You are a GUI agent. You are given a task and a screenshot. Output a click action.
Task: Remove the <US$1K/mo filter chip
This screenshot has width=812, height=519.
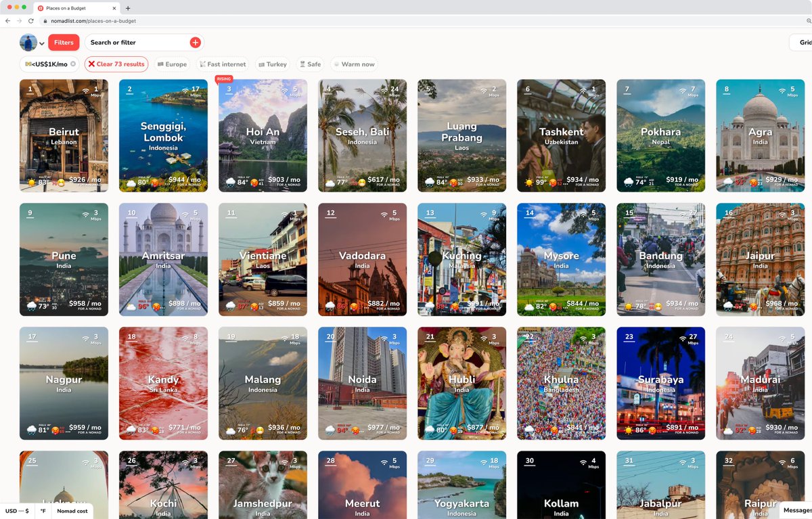pyautogui.click(x=73, y=64)
